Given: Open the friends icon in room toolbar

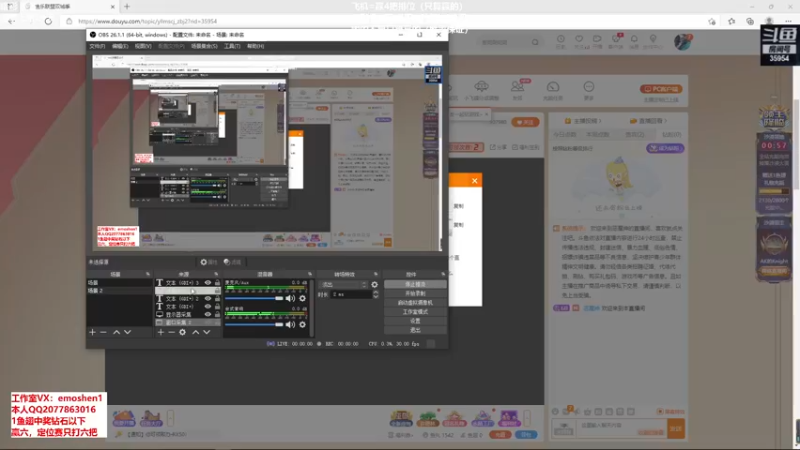Looking at the screenshot, I should [x=517, y=86].
